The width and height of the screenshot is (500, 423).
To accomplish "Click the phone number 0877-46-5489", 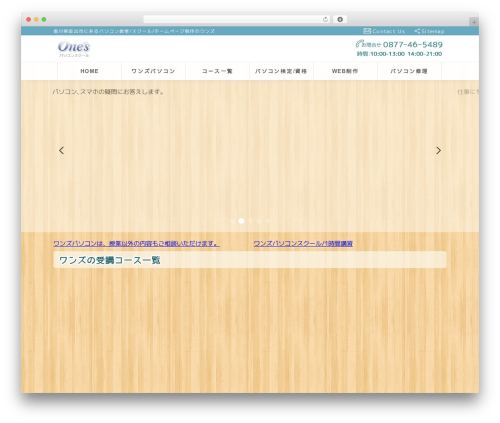I will tap(413, 45).
